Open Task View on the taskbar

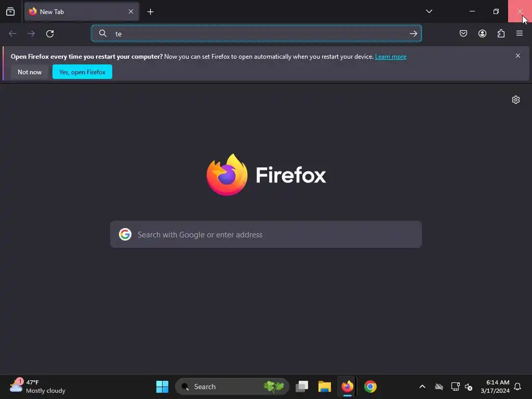(x=302, y=387)
